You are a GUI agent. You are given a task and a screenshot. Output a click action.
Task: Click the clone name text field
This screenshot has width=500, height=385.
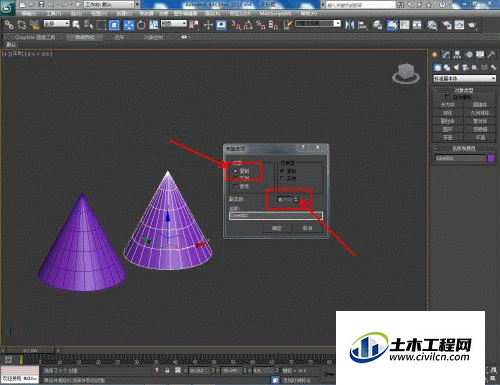276,216
